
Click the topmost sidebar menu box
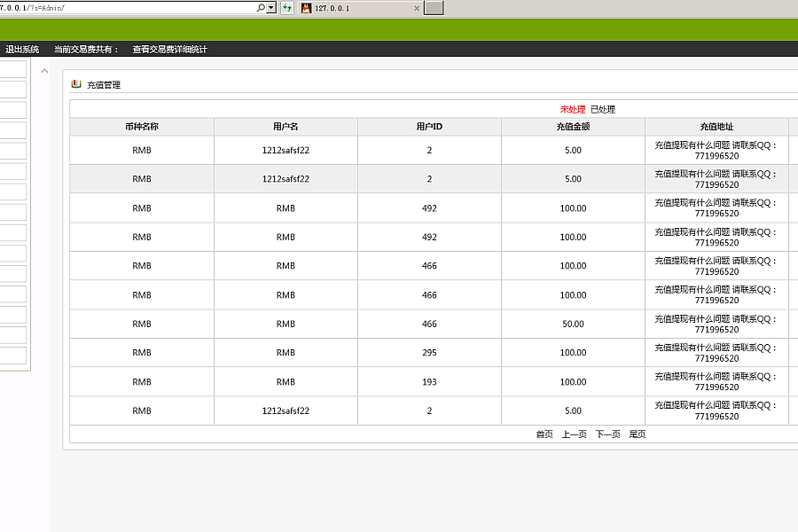click(x=13, y=69)
